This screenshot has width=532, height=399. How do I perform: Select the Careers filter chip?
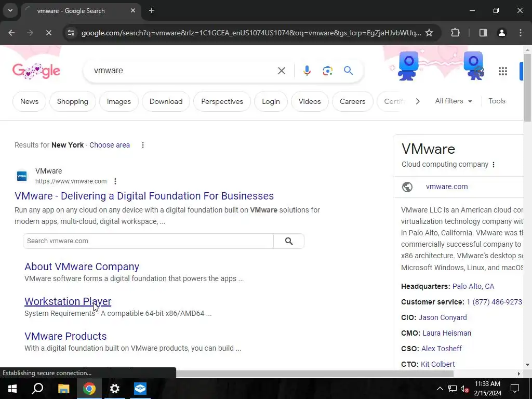point(353,101)
